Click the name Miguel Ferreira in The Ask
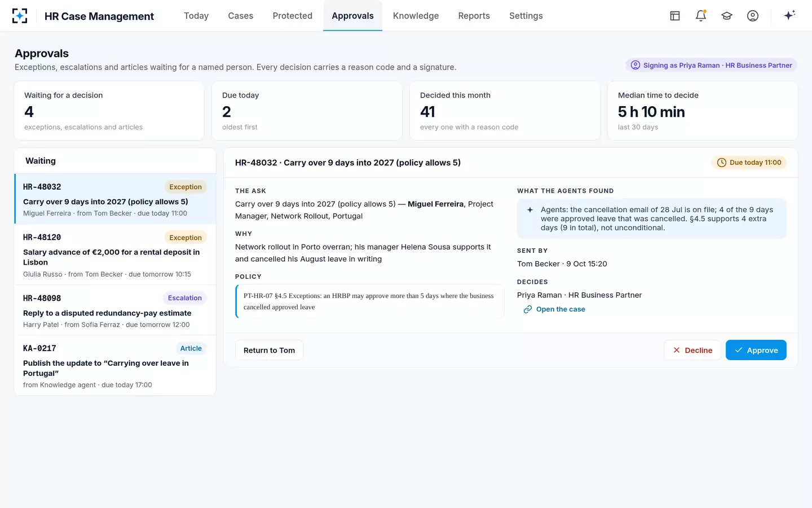Viewport: 812px width, 508px height. (x=436, y=204)
